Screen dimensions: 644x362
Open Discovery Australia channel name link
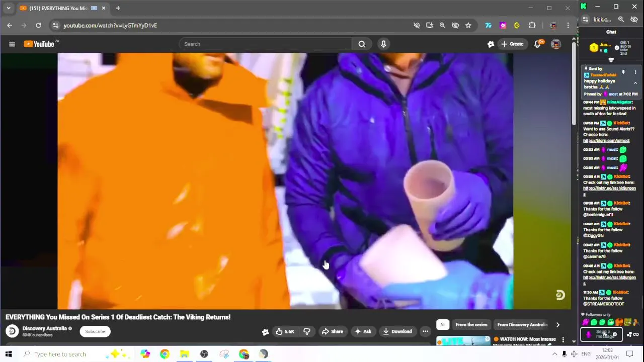point(44,329)
